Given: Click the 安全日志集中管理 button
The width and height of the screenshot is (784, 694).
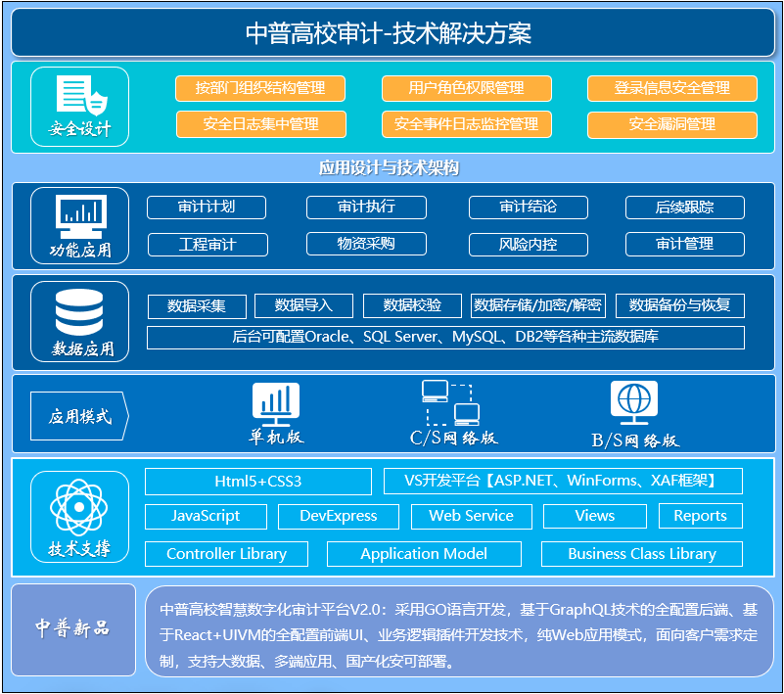Looking at the screenshot, I should (261, 124).
